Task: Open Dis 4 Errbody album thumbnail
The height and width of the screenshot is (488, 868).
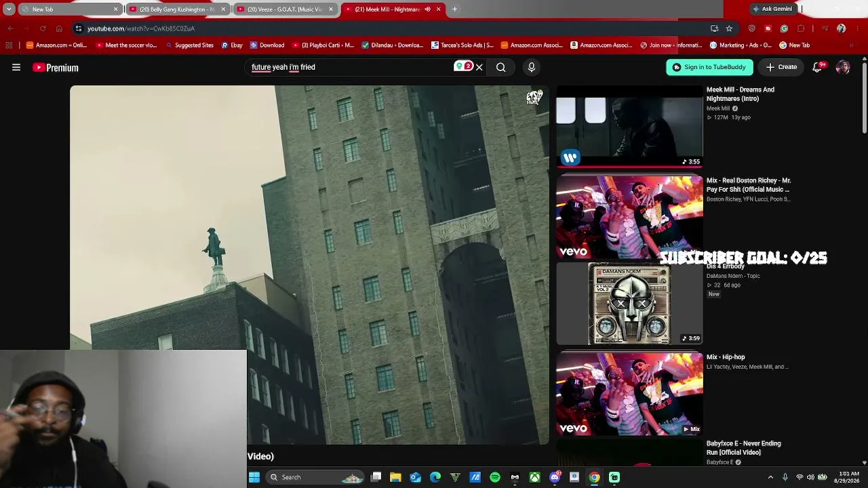Action: (629, 304)
